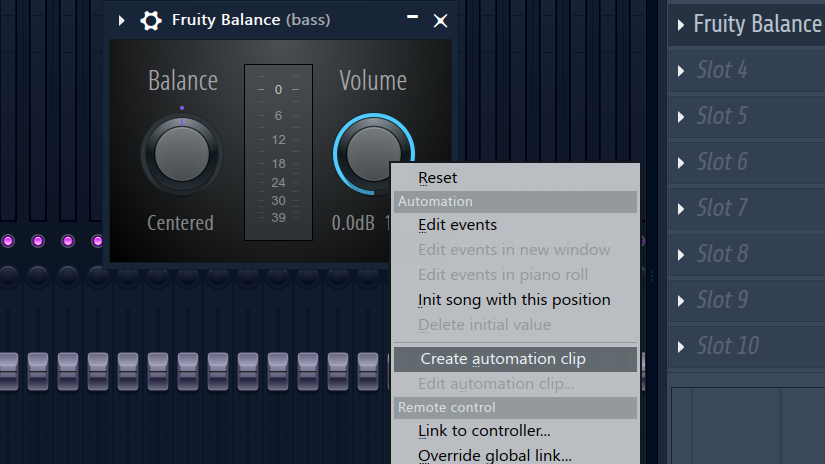Viewport: 825px width, 464px height.
Task: Open the Slot 5 arrow menu
Action: coord(681,117)
